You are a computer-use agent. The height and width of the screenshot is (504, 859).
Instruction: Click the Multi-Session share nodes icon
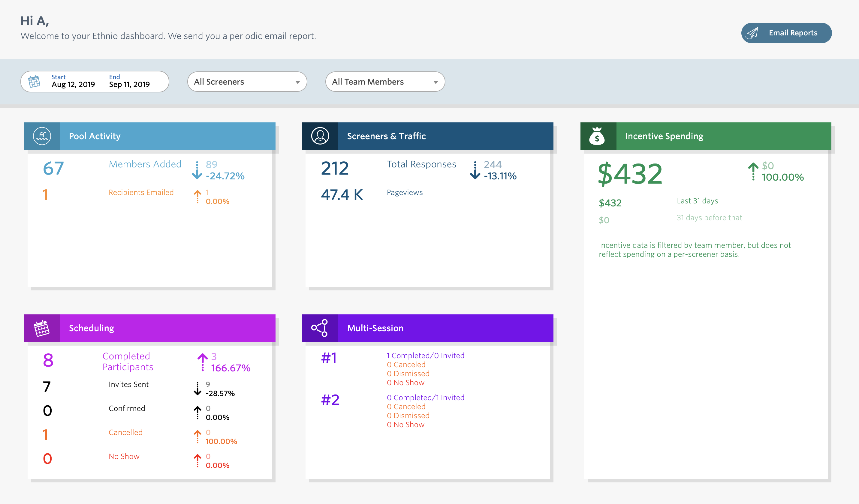tap(320, 328)
